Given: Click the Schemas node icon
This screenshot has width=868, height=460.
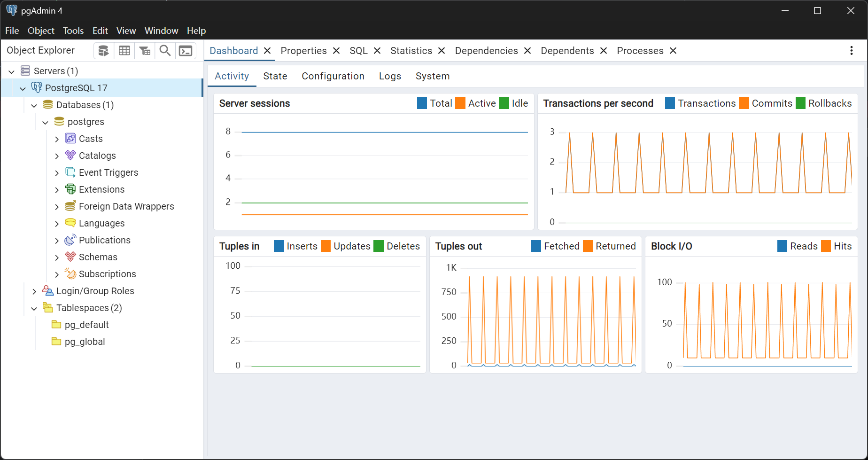Looking at the screenshot, I should coord(70,257).
